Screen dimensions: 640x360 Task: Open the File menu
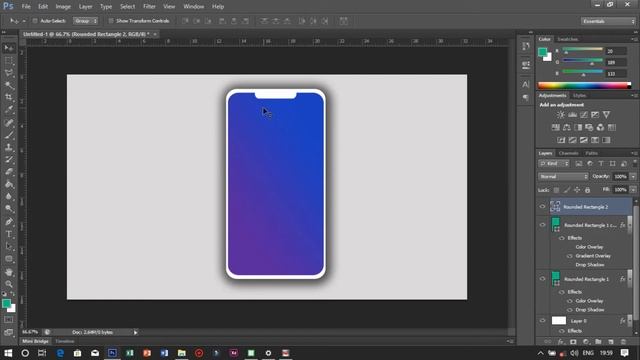[x=26, y=7]
